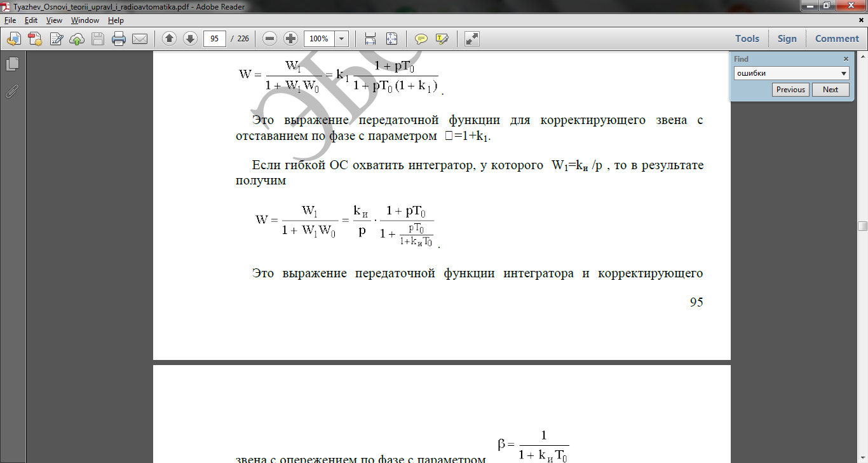This screenshot has height=463, width=868.
Task: Open the Edit menu
Action: (x=31, y=20)
